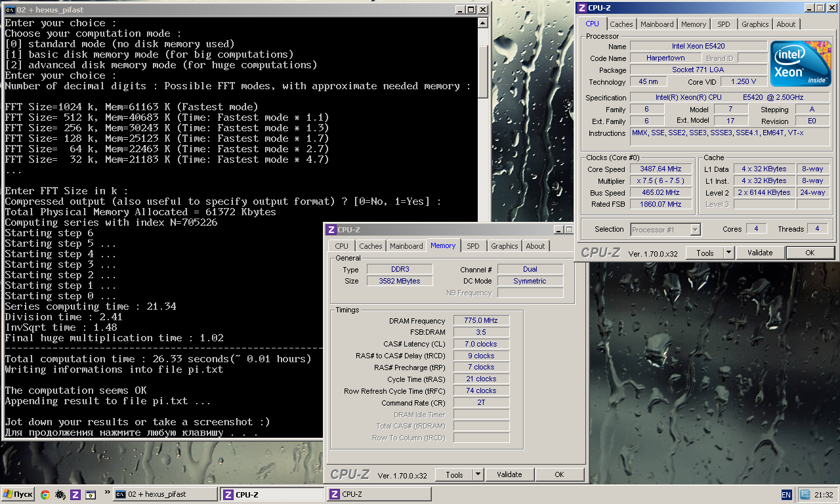Open SPD tab in the top-right CPU-Z window
Screen dimensions: 840x504
click(x=723, y=24)
